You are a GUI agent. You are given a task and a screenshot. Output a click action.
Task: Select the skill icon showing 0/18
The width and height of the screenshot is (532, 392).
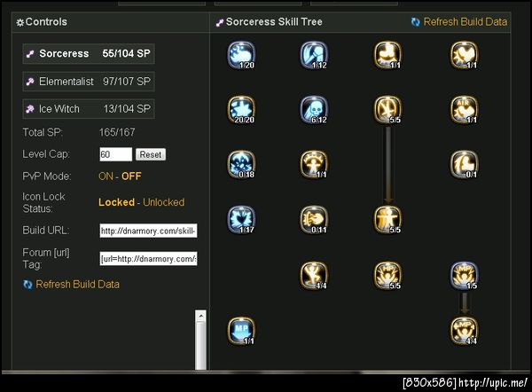click(x=241, y=165)
